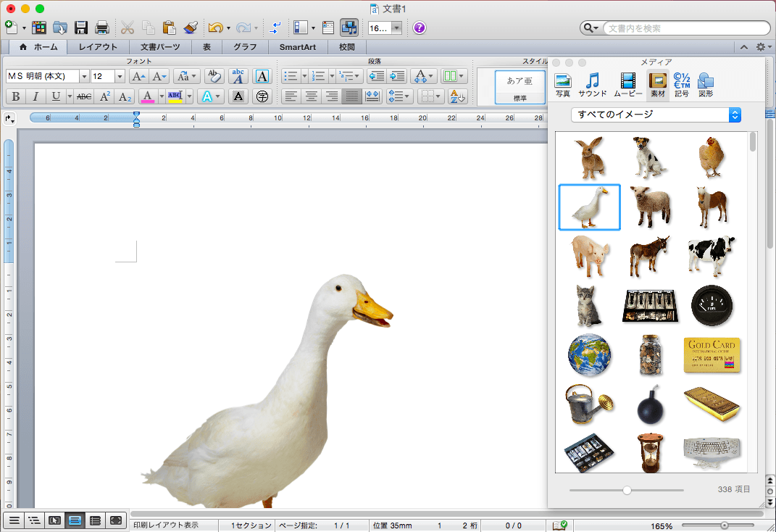
Task: Open the Help question mark icon
Action: (x=420, y=28)
